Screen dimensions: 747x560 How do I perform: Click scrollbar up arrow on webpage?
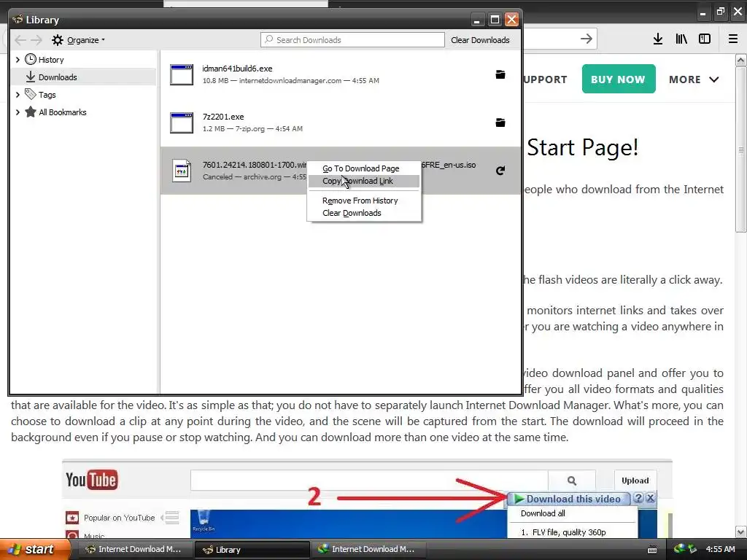coord(741,60)
